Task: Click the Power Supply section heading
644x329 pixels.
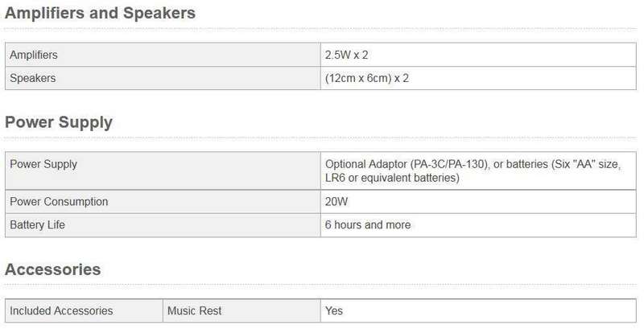Action: pyautogui.click(x=58, y=122)
